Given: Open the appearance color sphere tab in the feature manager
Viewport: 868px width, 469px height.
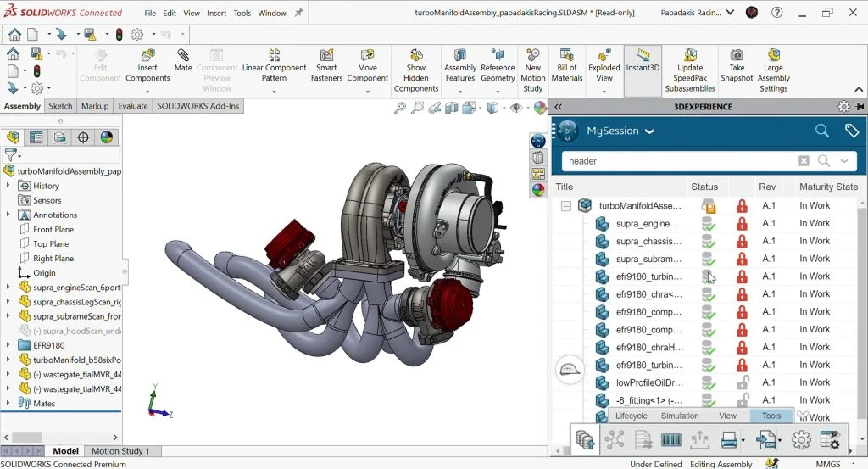Looking at the screenshot, I should tap(107, 137).
